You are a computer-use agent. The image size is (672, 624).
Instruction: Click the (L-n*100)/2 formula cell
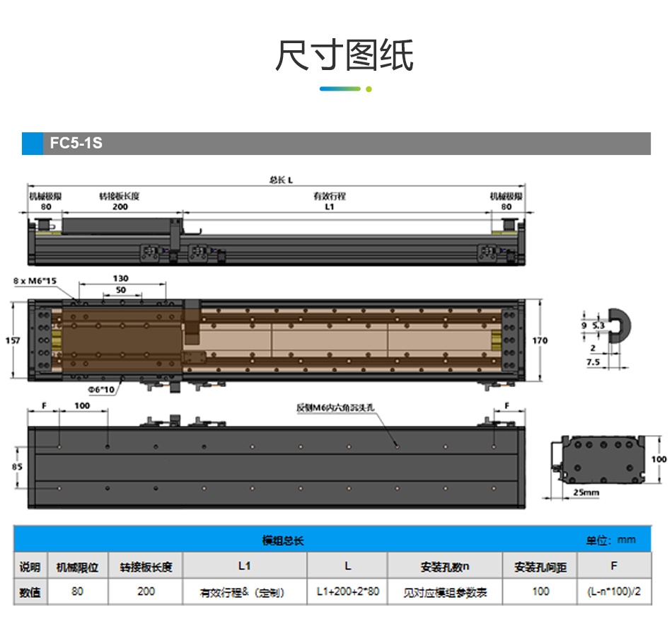click(x=613, y=591)
